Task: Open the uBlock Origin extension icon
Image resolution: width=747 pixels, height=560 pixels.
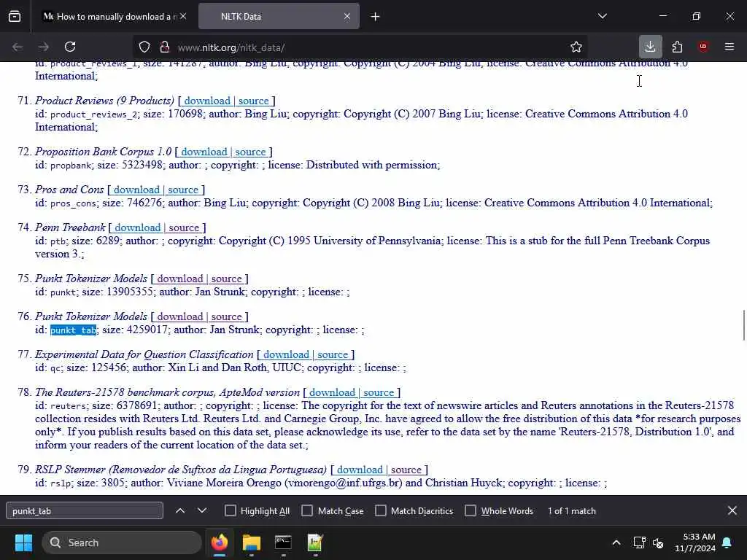Action: [x=703, y=47]
